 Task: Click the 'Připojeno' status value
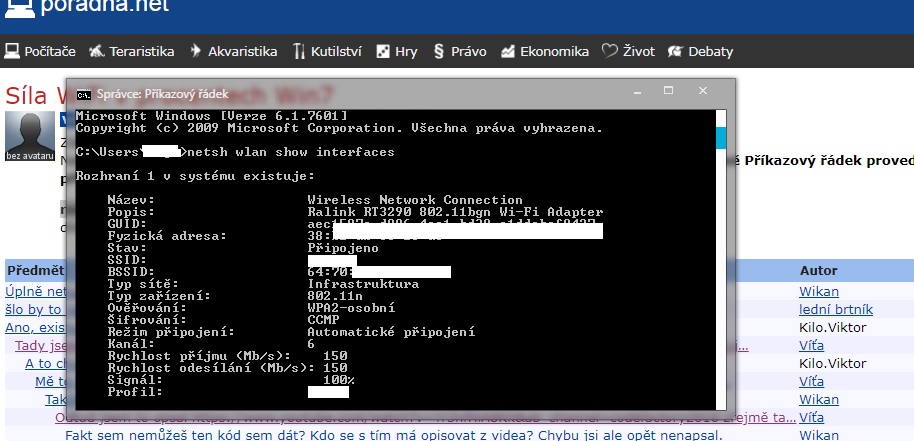[343, 248]
